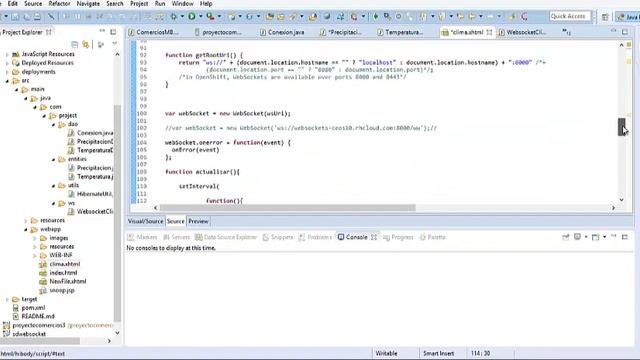Open the Servers view tab
Viewport: 640px width, 360px height.
pos(176,237)
